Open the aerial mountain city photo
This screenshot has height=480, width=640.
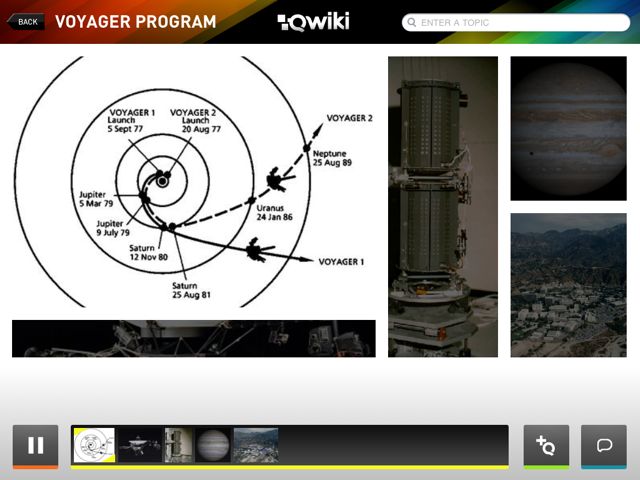(x=569, y=285)
